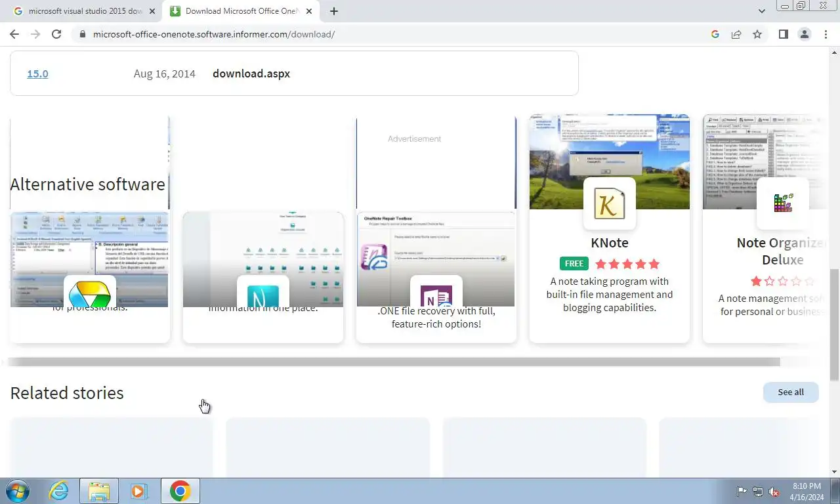The image size is (840, 504).
Task: Launch Internet Explorer from the taskbar
Action: tap(58, 491)
